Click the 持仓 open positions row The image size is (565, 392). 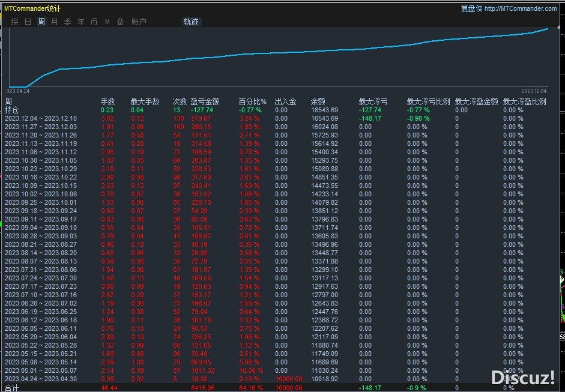12,110
